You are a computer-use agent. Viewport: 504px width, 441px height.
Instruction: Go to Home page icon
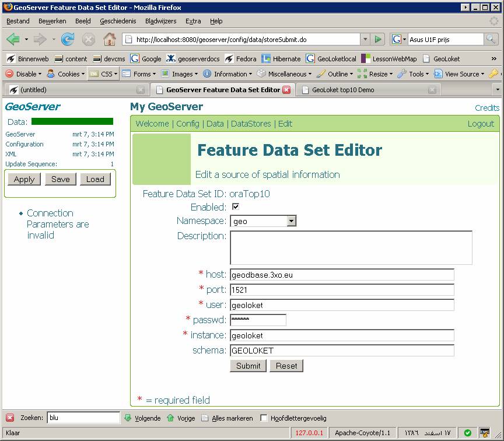110,39
